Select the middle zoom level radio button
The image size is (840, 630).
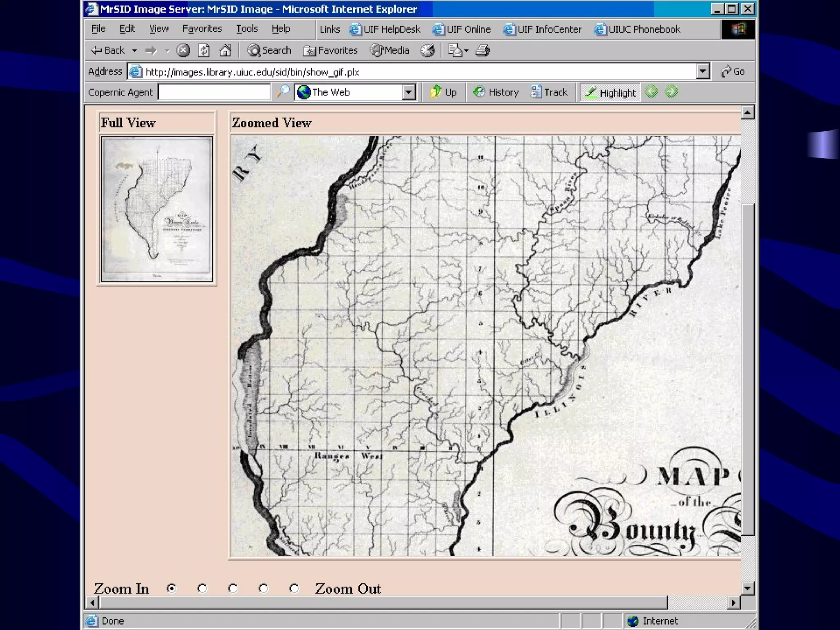(x=233, y=589)
